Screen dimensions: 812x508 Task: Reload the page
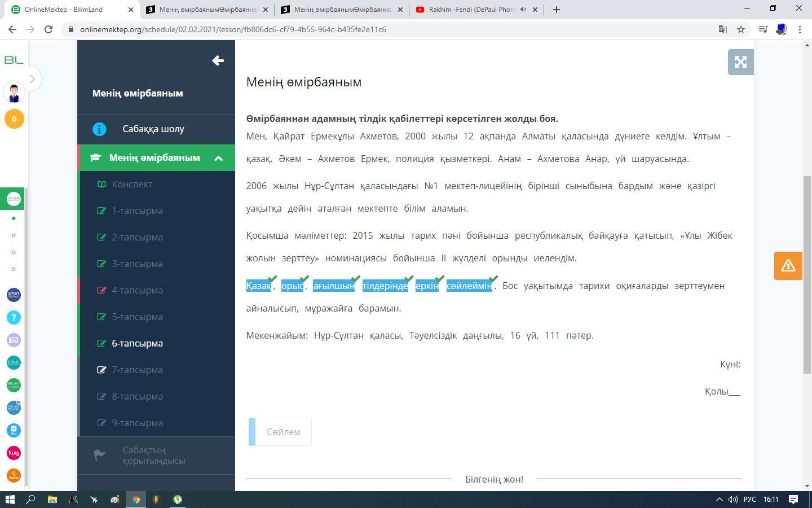click(48, 29)
